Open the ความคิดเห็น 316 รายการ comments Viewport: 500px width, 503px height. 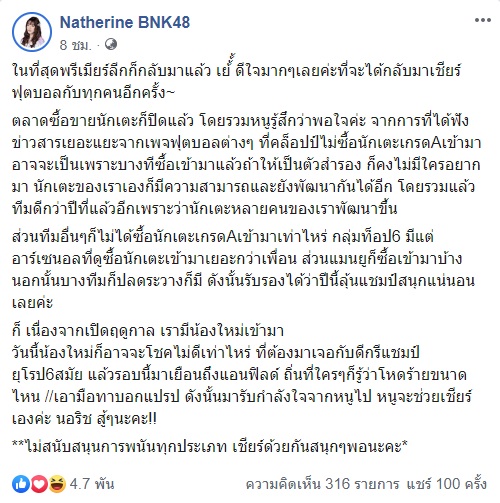322,484
